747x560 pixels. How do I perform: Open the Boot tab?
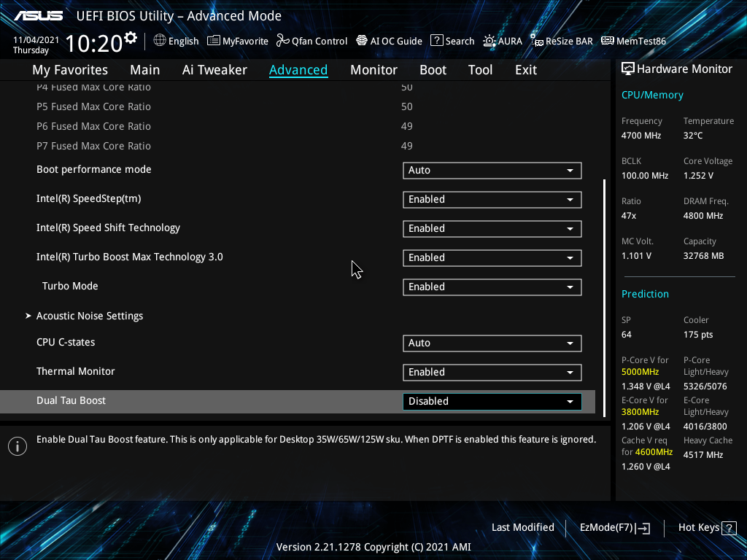coord(433,70)
